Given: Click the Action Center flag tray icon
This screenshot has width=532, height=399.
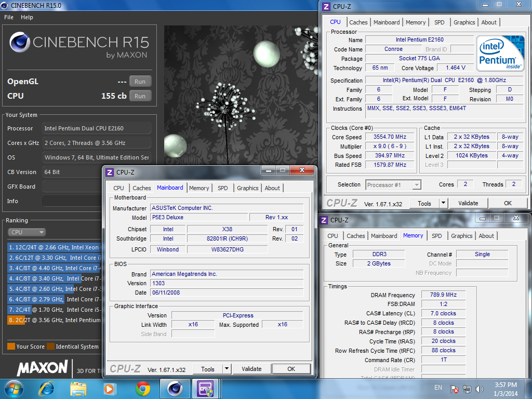Looking at the screenshot, I should tap(454, 389).
